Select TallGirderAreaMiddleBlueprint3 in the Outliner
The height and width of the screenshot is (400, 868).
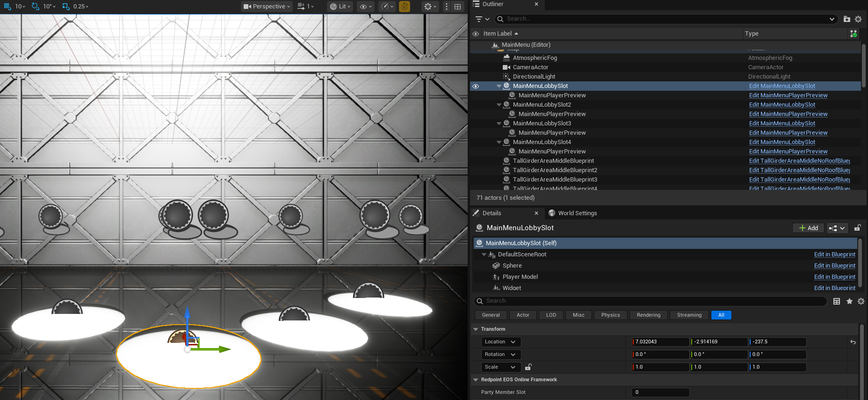(x=555, y=180)
